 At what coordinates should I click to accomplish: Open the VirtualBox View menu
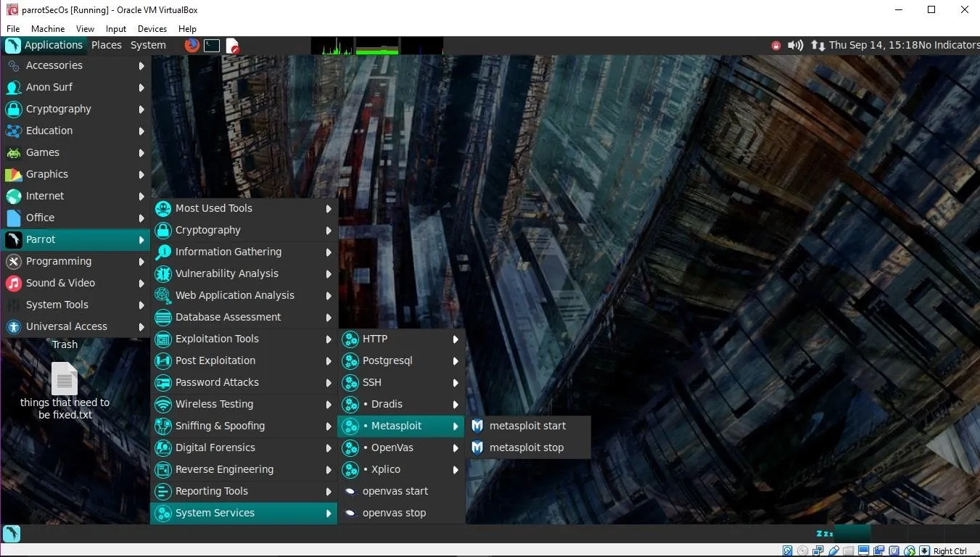85,29
